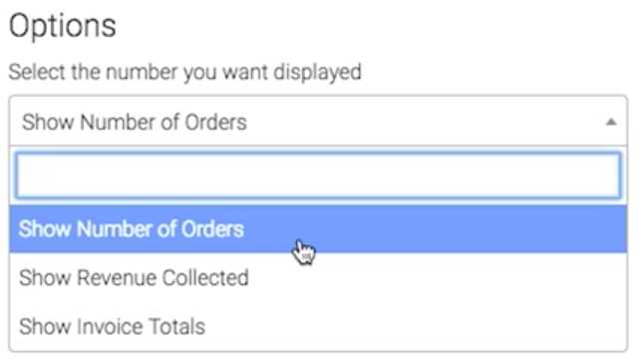Focus the dropdown search text field

pos(318,176)
